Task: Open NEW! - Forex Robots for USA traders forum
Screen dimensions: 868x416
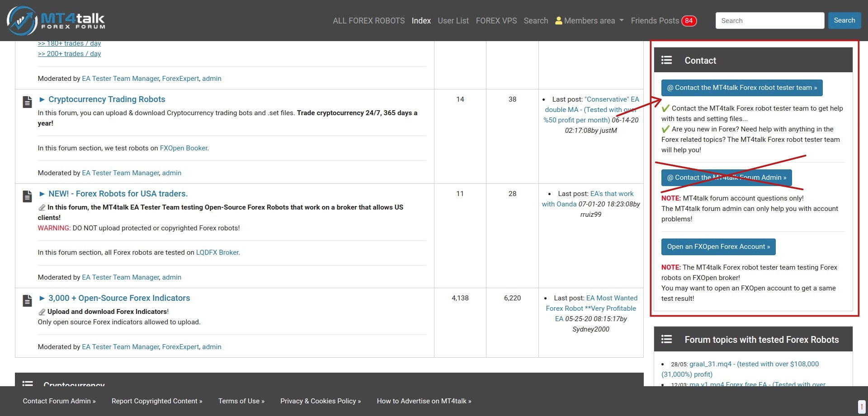Action: (118, 194)
